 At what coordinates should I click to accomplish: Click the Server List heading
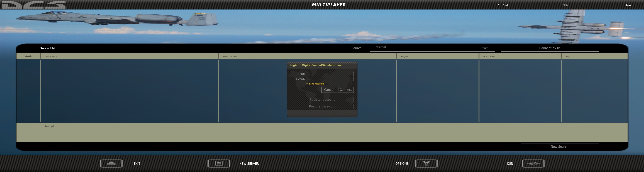[x=48, y=48]
